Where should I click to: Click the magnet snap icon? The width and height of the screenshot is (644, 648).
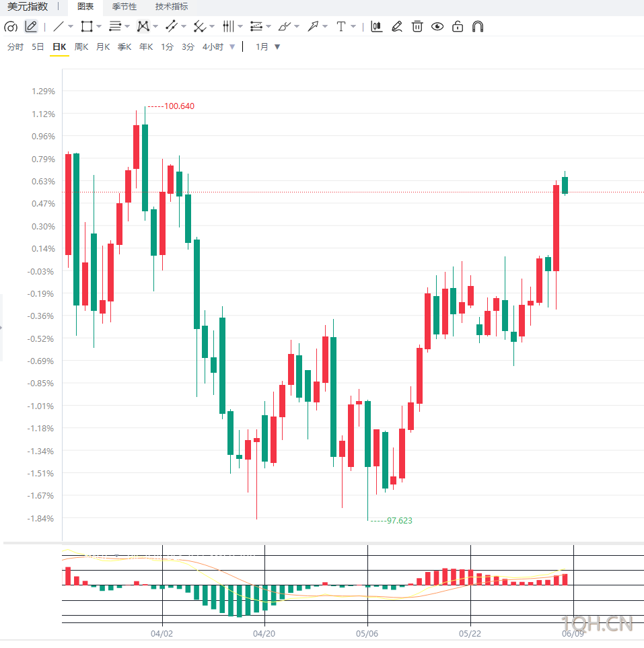[478, 26]
